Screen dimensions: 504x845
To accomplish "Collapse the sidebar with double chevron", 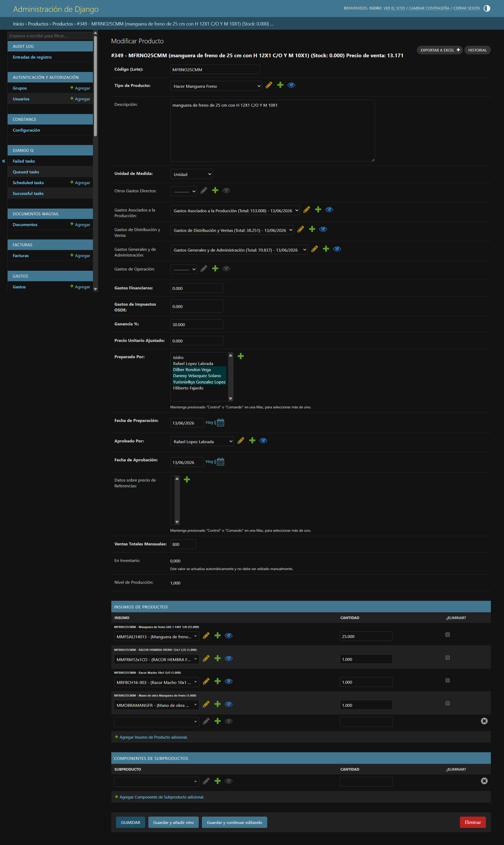I will [4, 161].
